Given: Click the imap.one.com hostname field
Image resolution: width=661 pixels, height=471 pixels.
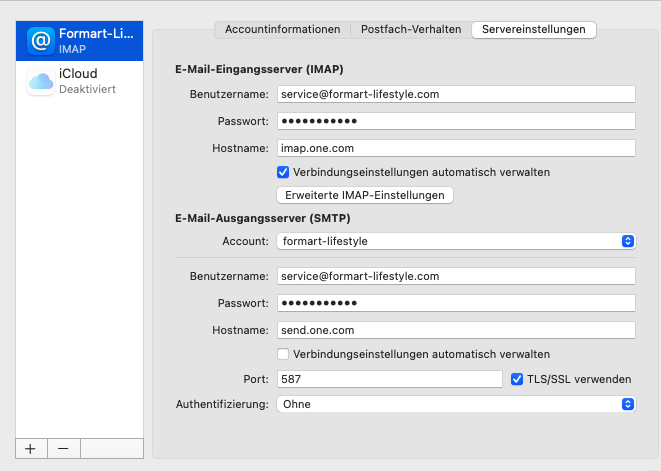Looking at the screenshot, I should click(455, 148).
